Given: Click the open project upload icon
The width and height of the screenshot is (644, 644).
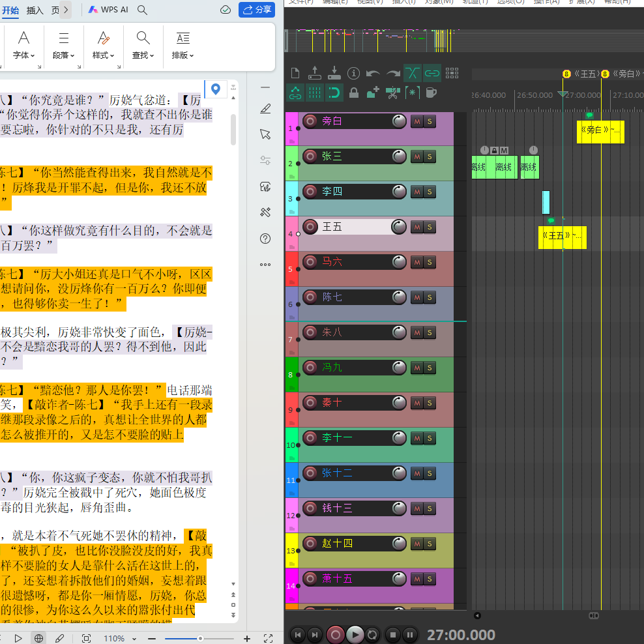Looking at the screenshot, I should pos(315,73).
